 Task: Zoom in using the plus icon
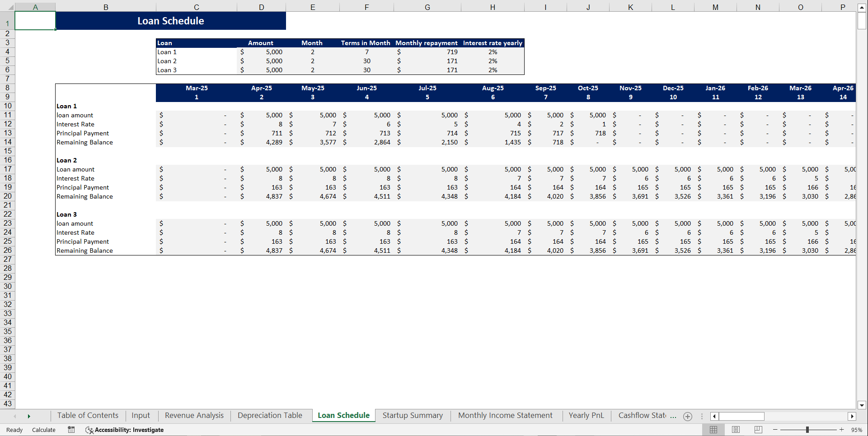click(x=841, y=430)
